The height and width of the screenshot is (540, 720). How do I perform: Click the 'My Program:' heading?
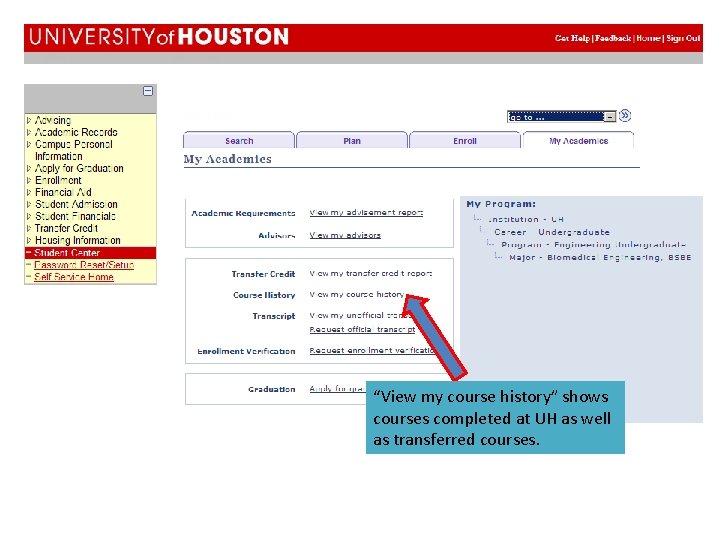point(501,204)
